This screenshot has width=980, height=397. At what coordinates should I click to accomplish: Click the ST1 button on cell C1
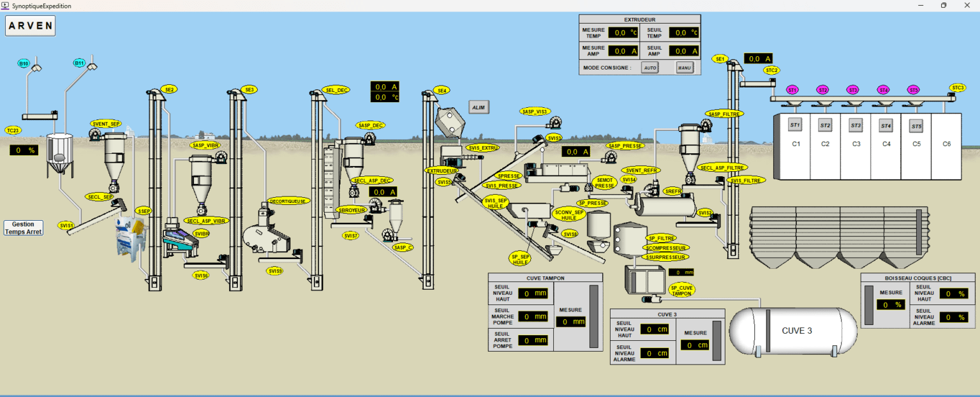pyautogui.click(x=795, y=124)
